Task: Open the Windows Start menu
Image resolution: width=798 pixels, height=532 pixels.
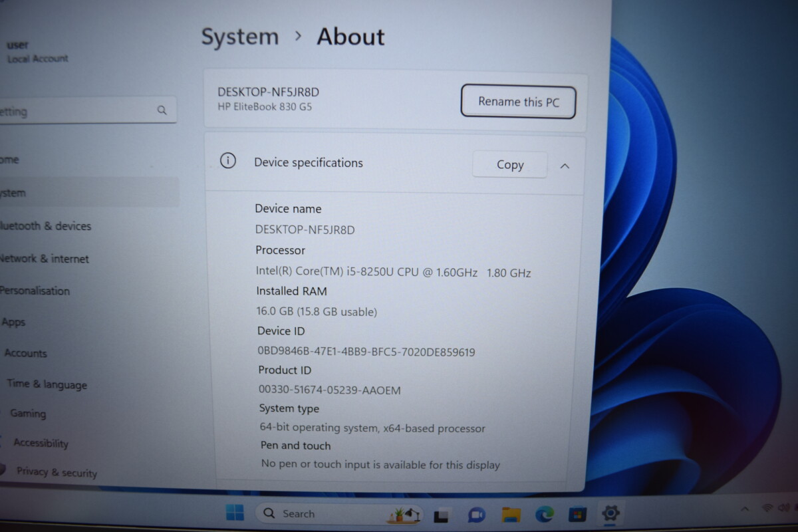Action: click(235, 513)
